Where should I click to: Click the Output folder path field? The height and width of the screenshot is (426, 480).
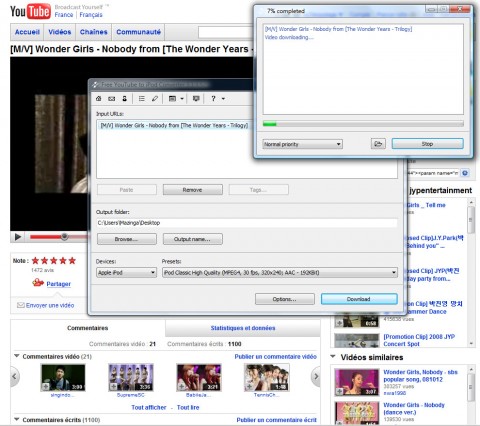pyautogui.click(x=247, y=223)
